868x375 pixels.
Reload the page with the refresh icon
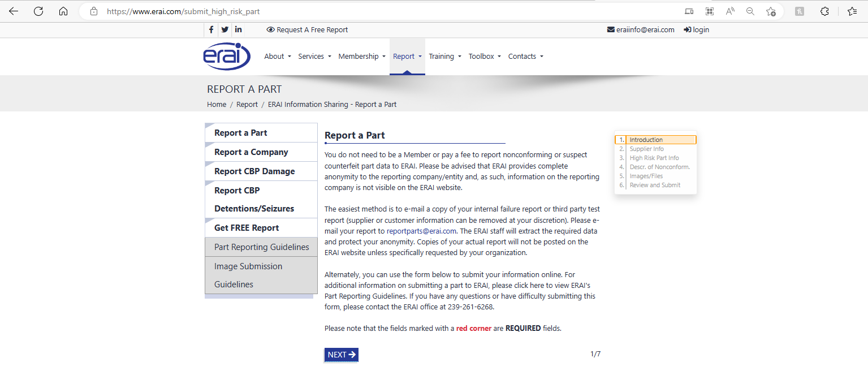coord(38,11)
